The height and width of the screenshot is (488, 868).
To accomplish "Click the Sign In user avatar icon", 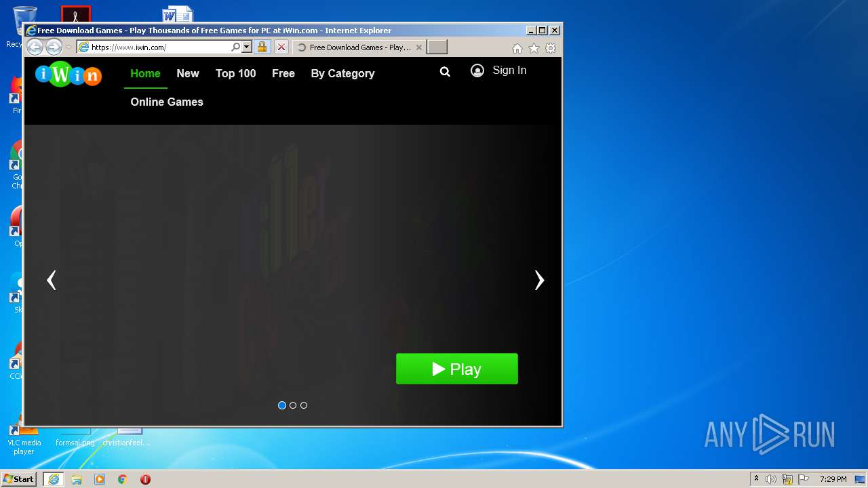I will [x=477, y=70].
